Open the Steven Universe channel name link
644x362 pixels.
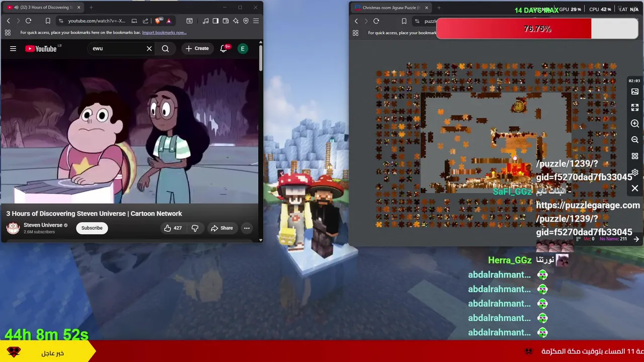tap(43, 225)
